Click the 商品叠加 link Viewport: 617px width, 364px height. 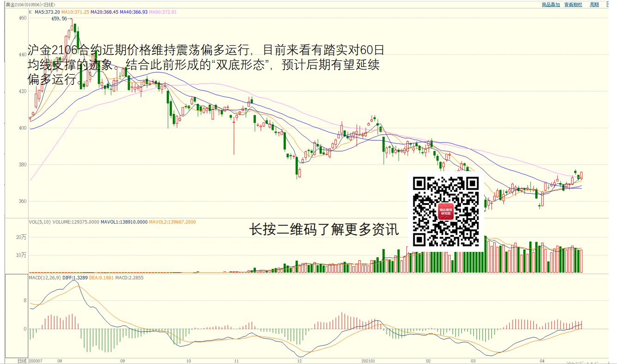[550, 5]
